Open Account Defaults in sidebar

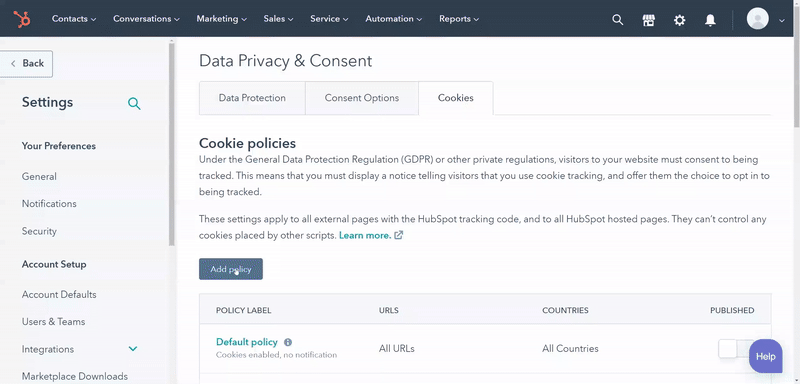(59, 294)
